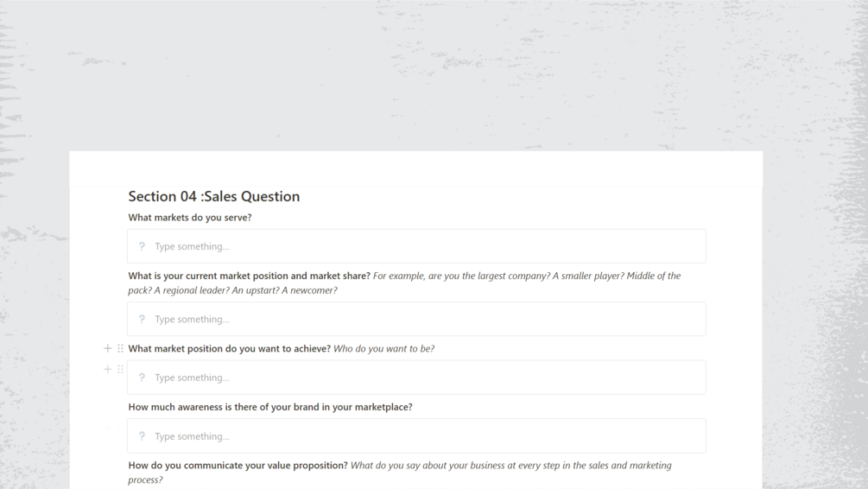This screenshot has width=868, height=489.
Task: Click the question mark icon in the brand awareness answer box
Action: pos(142,436)
